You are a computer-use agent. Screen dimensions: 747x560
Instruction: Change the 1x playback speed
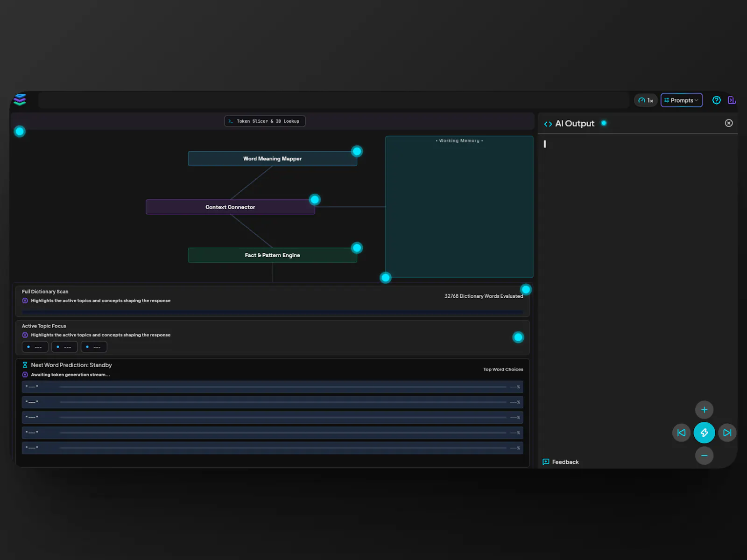[646, 100]
